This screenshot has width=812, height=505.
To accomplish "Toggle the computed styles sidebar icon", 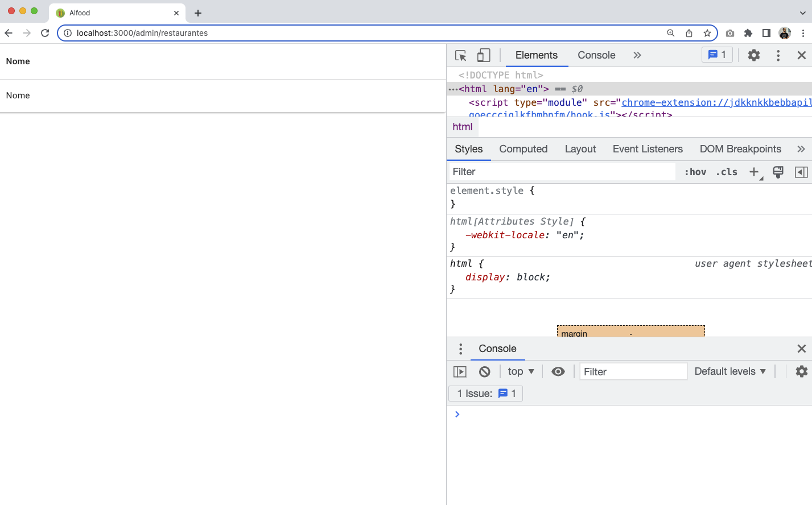I will (801, 172).
